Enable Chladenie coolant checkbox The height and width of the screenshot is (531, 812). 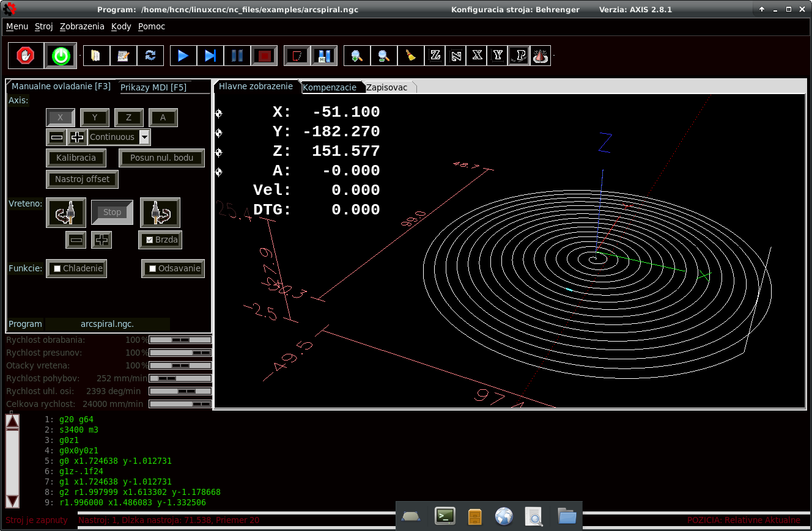[57, 269]
